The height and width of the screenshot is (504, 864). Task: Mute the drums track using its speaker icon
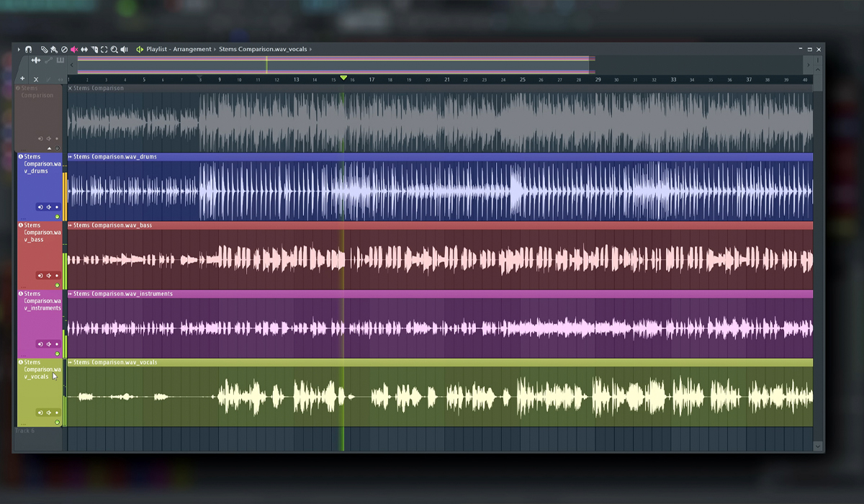[x=40, y=207]
